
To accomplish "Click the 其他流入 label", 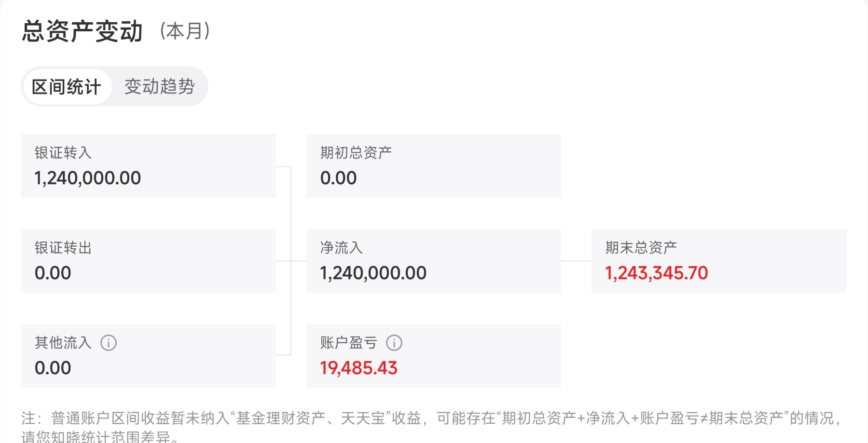I will tap(63, 343).
